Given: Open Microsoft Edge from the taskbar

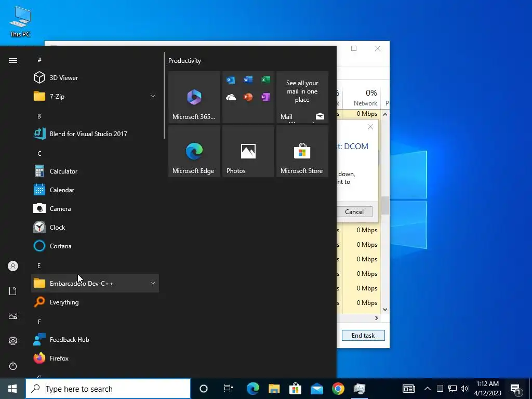Looking at the screenshot, I should (253, 389).
